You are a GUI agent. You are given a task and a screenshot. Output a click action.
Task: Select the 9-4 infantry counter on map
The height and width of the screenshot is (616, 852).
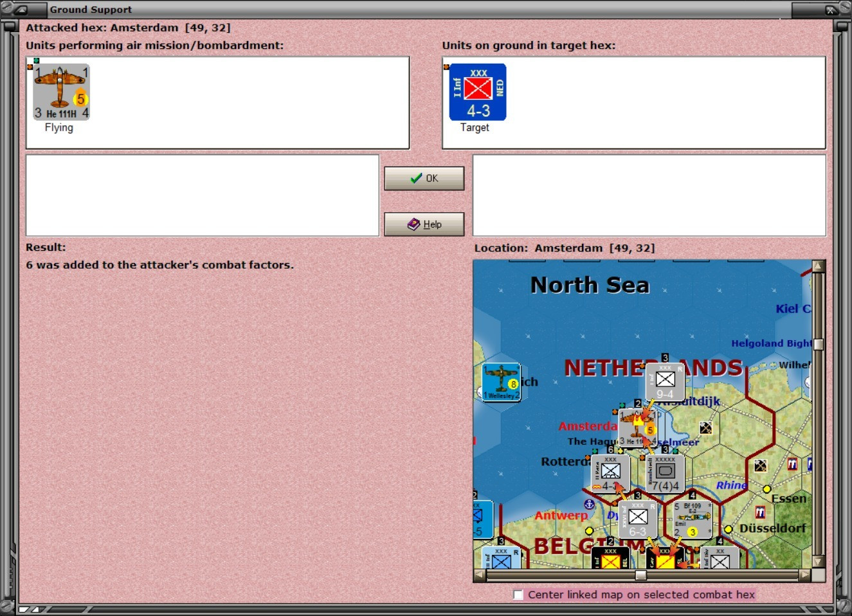point(665,382)
